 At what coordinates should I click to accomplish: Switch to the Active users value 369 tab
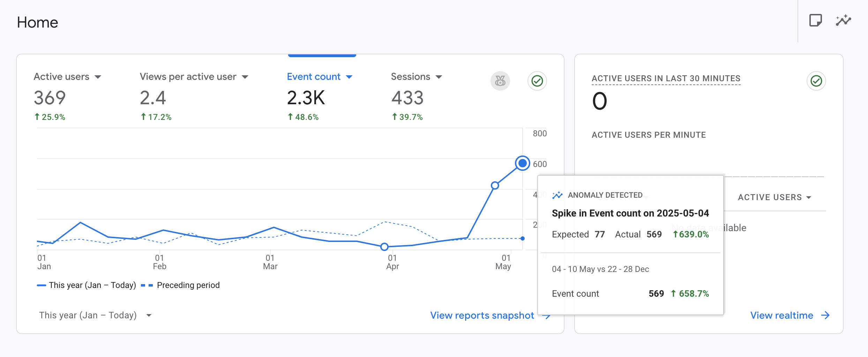[x=50, y=98]
